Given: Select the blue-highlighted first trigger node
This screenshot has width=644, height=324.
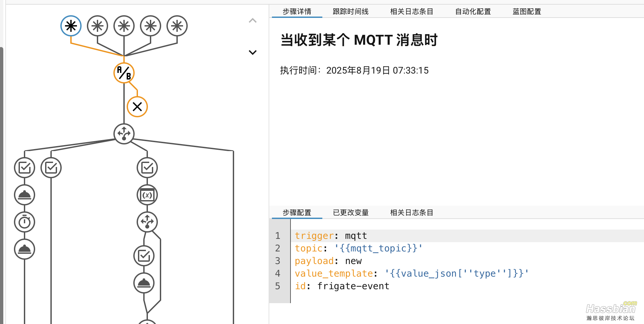Looking at the screenshot, I should point(71,26).
